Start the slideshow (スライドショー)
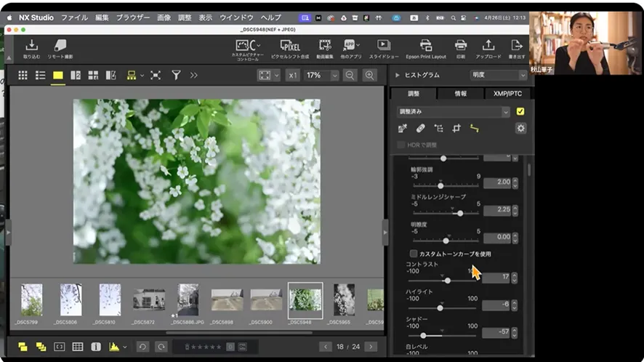 coord(384,49)
